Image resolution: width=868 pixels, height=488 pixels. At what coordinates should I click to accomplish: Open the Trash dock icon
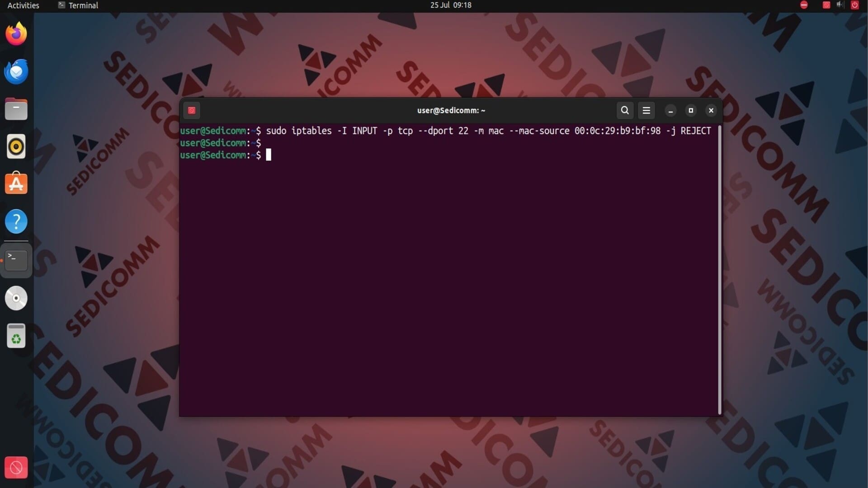tap(16, 336)
